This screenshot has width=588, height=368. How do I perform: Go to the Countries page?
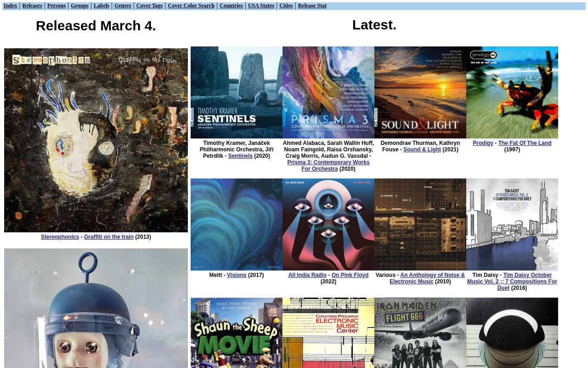click(231, 6)
